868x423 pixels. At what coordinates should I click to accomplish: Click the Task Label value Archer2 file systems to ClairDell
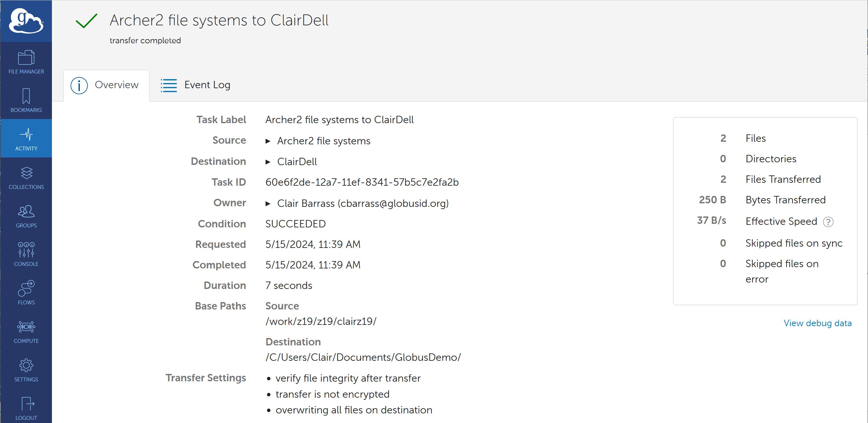339,120
